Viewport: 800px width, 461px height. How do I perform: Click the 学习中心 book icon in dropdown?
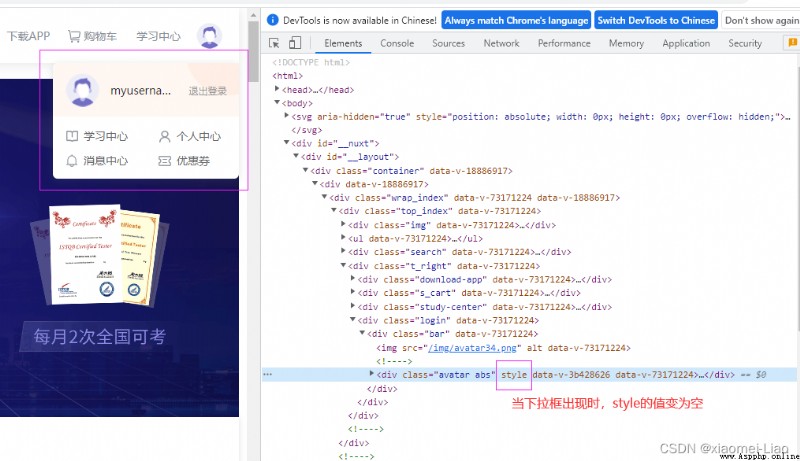(x=72, y=136)
